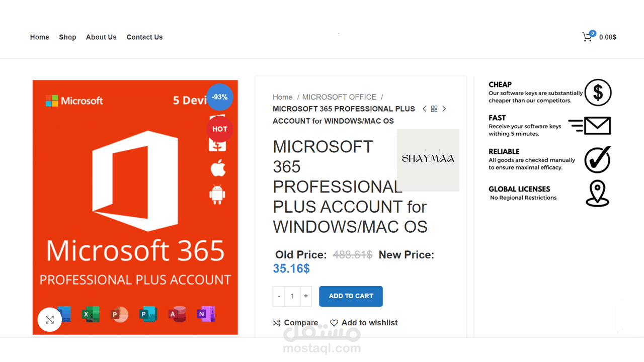Click 'PROFESSIONAL PLUS ACCOUNT' on image

click(x=135, y=280)
